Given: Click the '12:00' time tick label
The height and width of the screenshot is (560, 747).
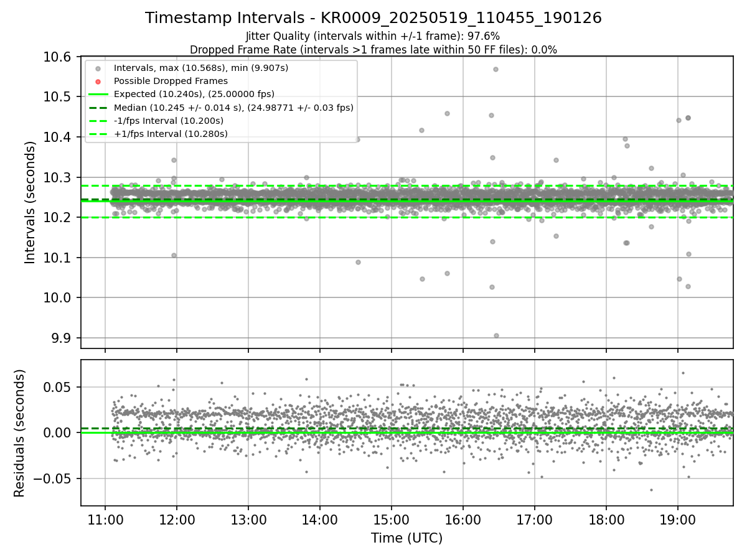Looking at the screenshot, I should click(176, 519).
